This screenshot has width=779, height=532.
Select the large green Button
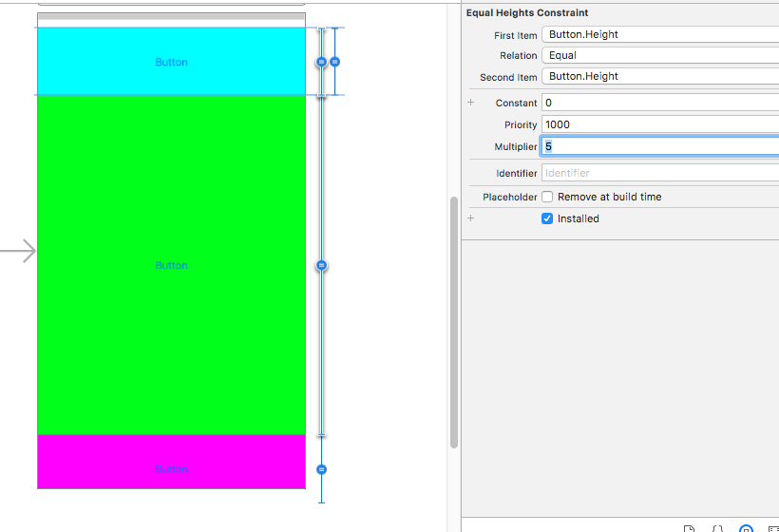171,265
